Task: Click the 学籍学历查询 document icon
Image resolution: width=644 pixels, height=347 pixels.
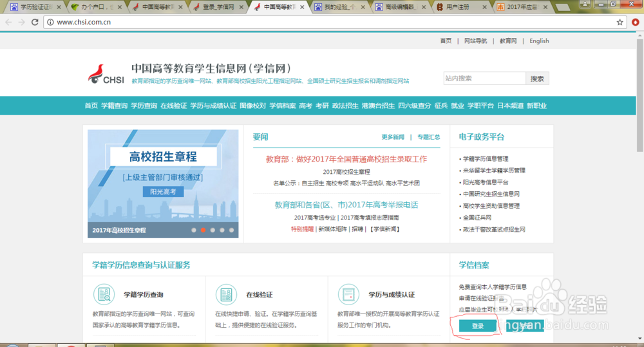Action: click(x=104, y=294)
